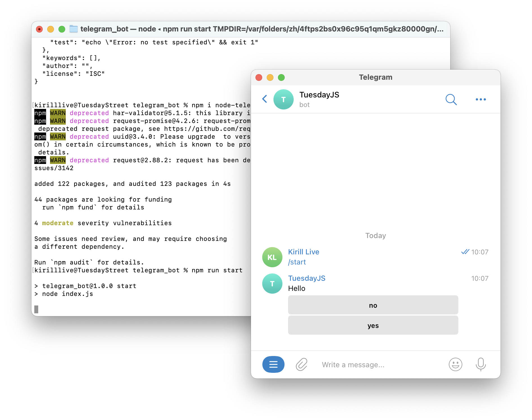Image resolution: width=532 pixels, height=420 pixels.
Task: Open the emoji picker smiley icon
Action: pos(455,364)
